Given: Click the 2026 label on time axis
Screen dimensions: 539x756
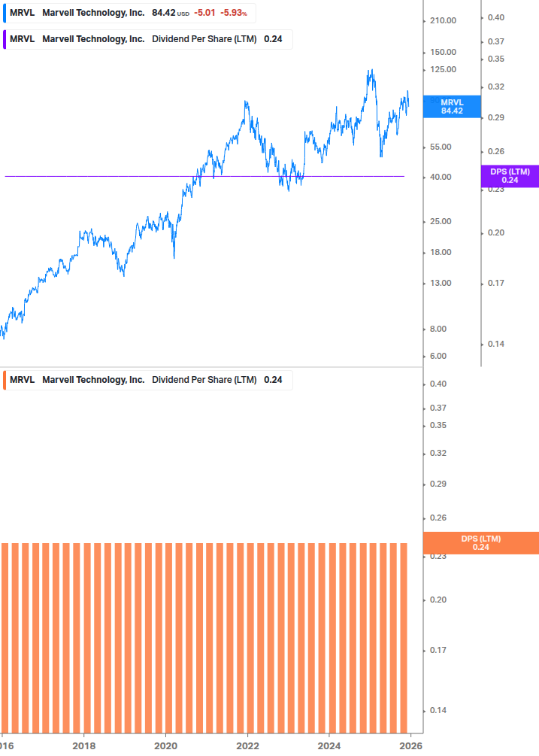Looking at the screenshot, I should 411,746.
